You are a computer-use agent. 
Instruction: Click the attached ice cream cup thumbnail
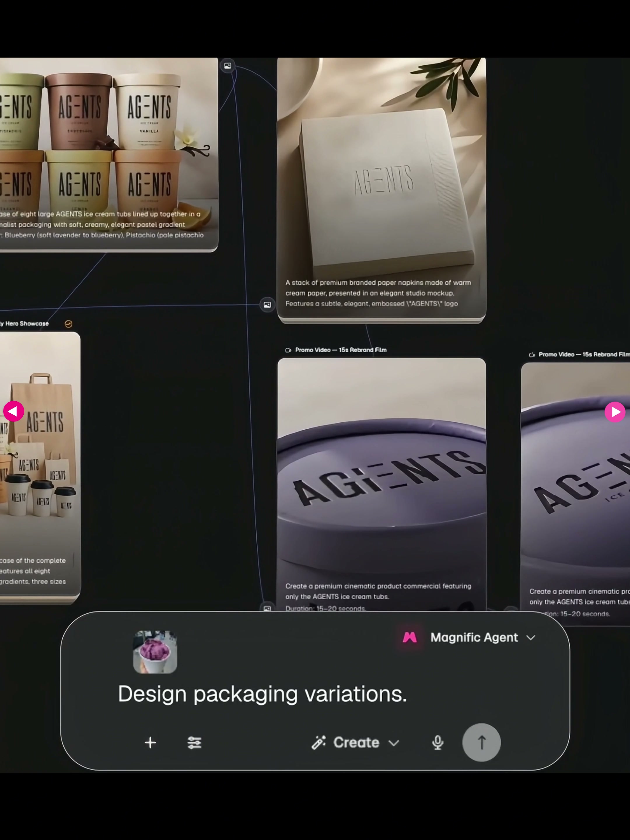[155, 652]
